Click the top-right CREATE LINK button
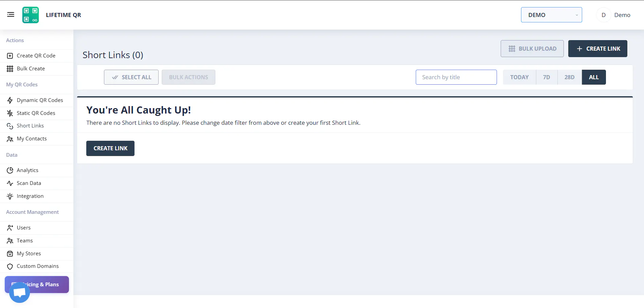This screenshot has width=644, height=308. (x=597, y=49)
